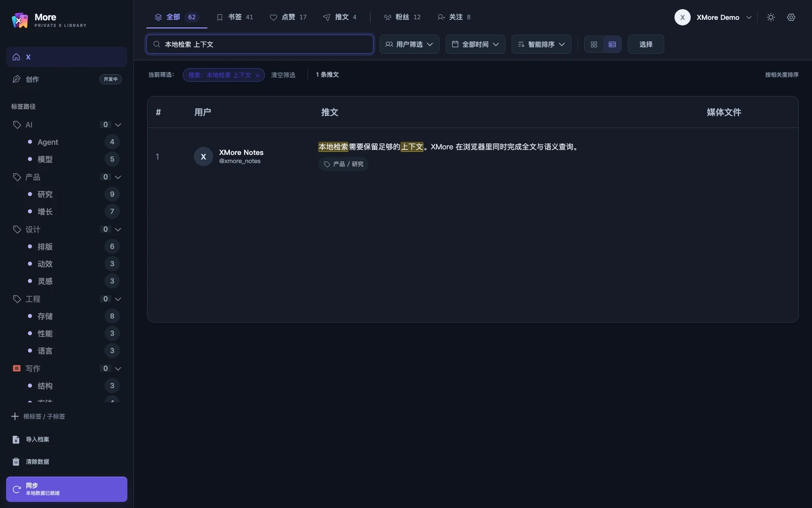This screenshot has width=812, height=508.
Task: Switch to the 书签 tab
Action: coord(234,17)
